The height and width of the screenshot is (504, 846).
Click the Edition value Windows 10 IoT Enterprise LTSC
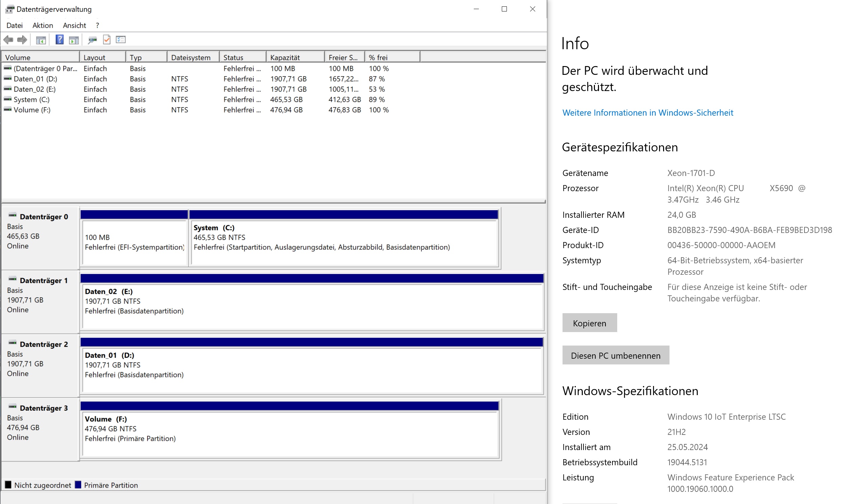click(727, 417)
